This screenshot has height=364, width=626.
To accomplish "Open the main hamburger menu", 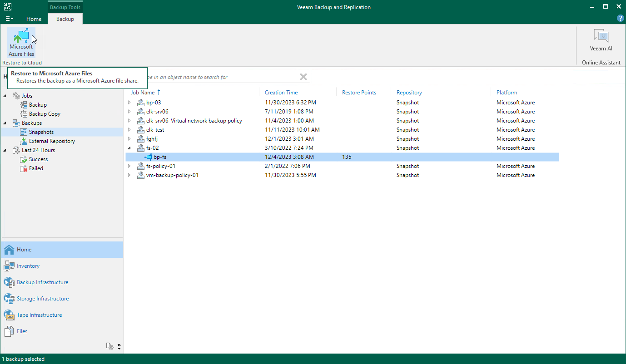I will [x=9, y=19].
